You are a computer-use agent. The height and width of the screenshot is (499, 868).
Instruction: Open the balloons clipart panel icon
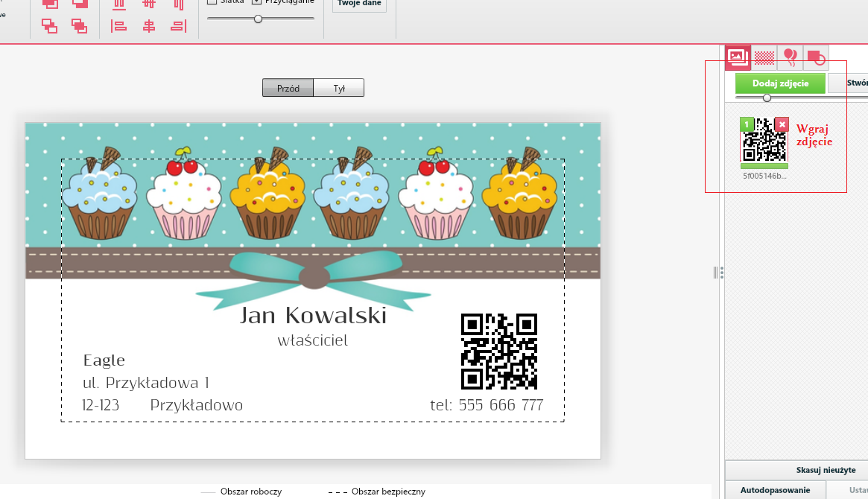(x=791, y=57)
